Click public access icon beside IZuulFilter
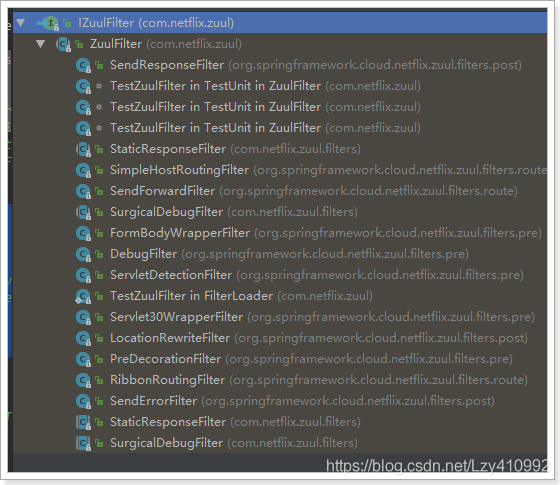Screen dimensions: 560x485 click(67, 24)
